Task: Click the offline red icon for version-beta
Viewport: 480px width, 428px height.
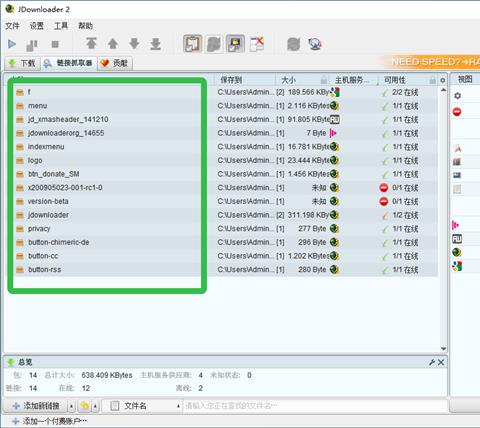Action: [384, 201]
